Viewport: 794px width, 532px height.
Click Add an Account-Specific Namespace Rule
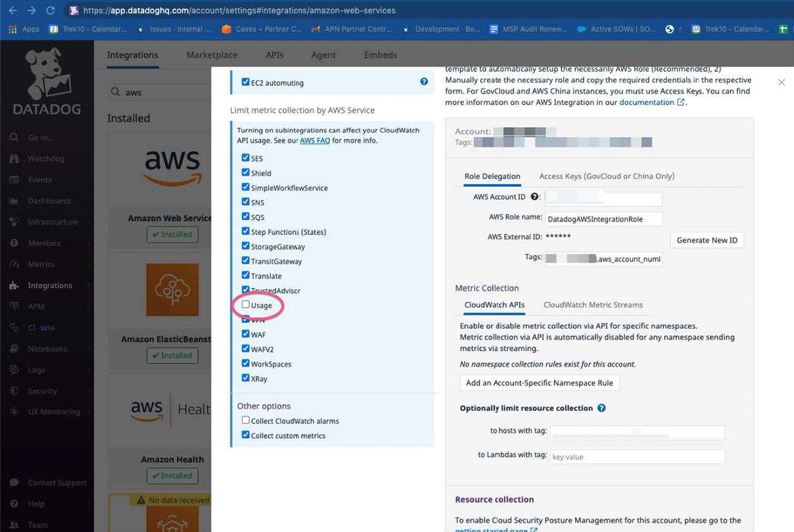point(539,383)
